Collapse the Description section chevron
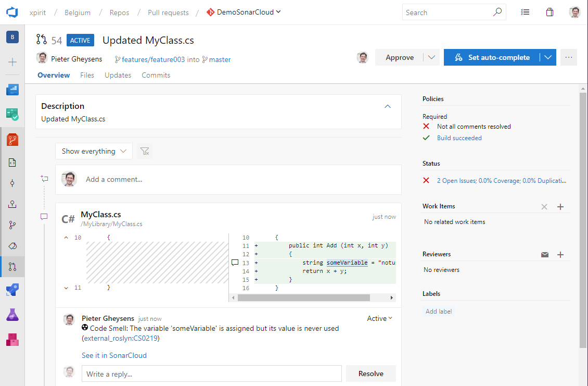588x386 pixels. click(388, 107)
